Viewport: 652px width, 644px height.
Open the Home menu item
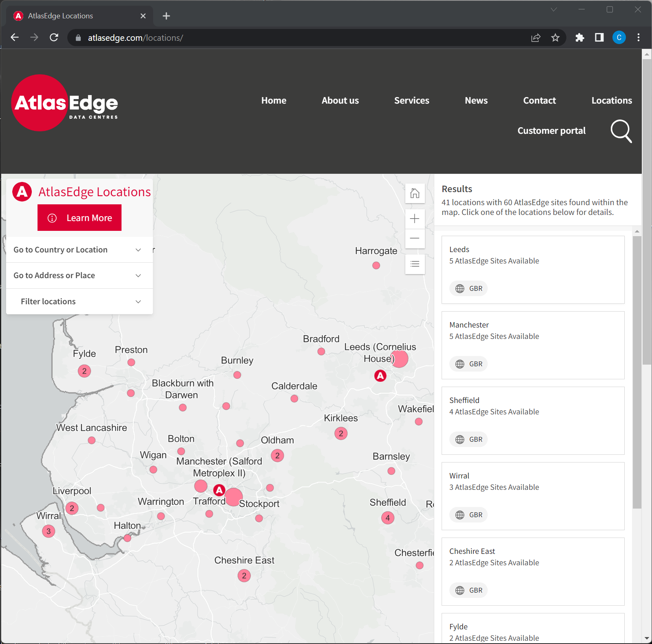[274, 100]
